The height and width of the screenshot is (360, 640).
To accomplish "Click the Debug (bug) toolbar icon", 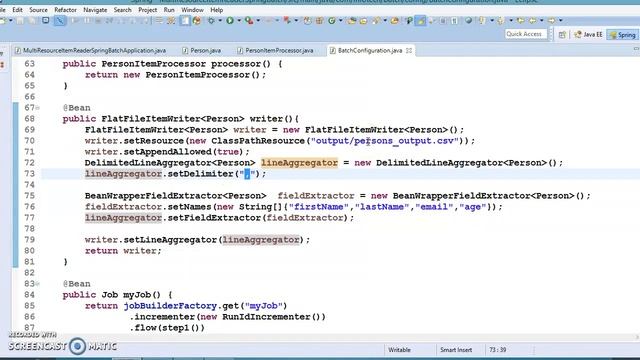I will tap(211, 20).
